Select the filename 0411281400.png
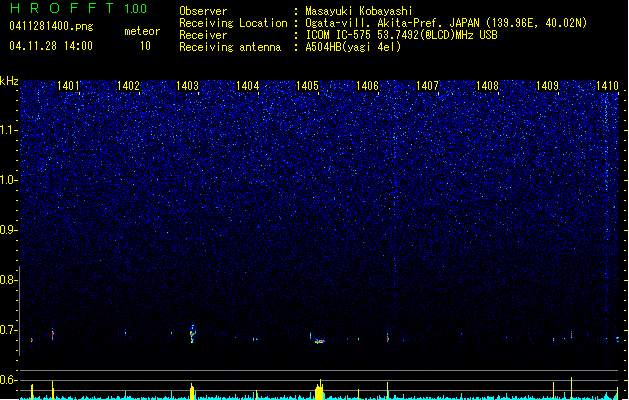Viewport: 629px width, 400px height. (x=51, y=26)
